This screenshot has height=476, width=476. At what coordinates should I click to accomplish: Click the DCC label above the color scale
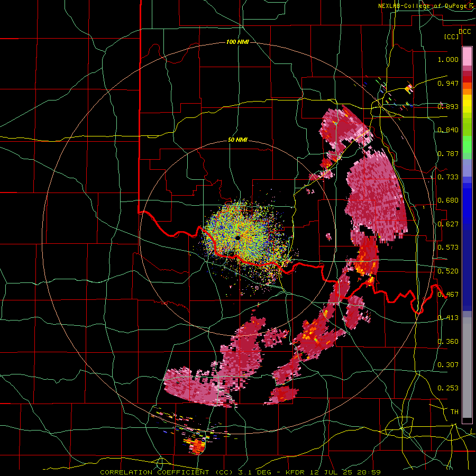464,32
